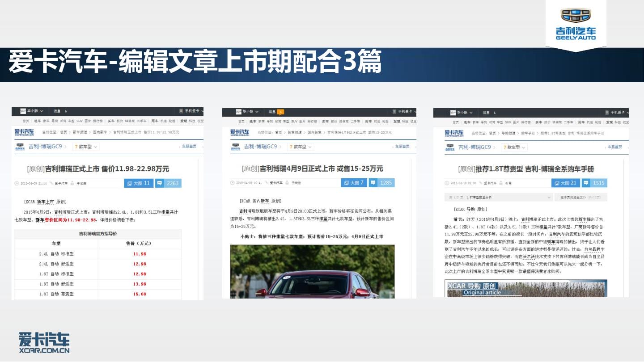
Task: Open 车系首页 in the 11.98-22.98万元 article
Action: coord(190,147)
